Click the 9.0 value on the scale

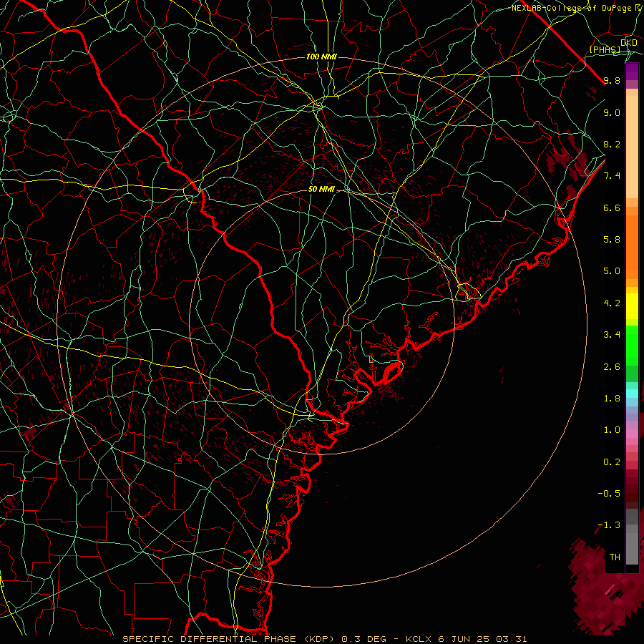(x=612, y=112)
